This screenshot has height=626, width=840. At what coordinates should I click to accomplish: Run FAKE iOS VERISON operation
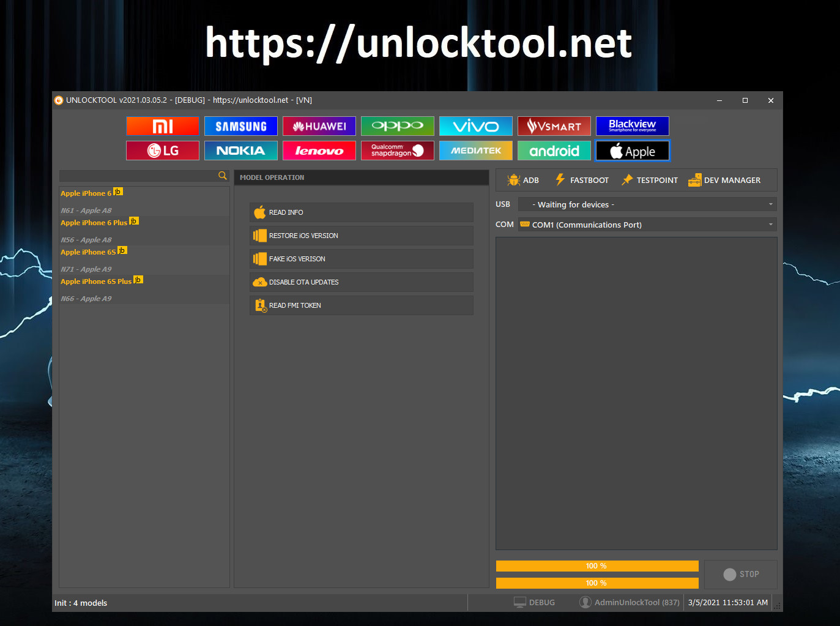[362, 259]
